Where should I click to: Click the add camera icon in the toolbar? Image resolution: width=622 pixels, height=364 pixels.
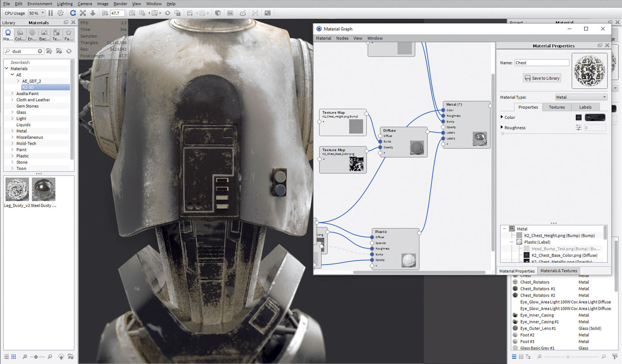[x=132, y=13]
